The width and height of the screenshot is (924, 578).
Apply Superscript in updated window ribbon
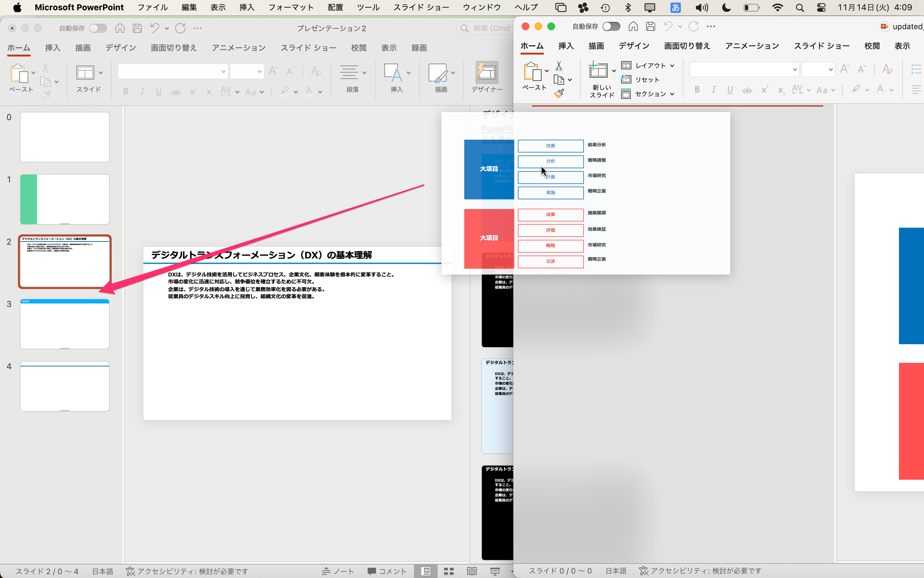tap(765, 90)
